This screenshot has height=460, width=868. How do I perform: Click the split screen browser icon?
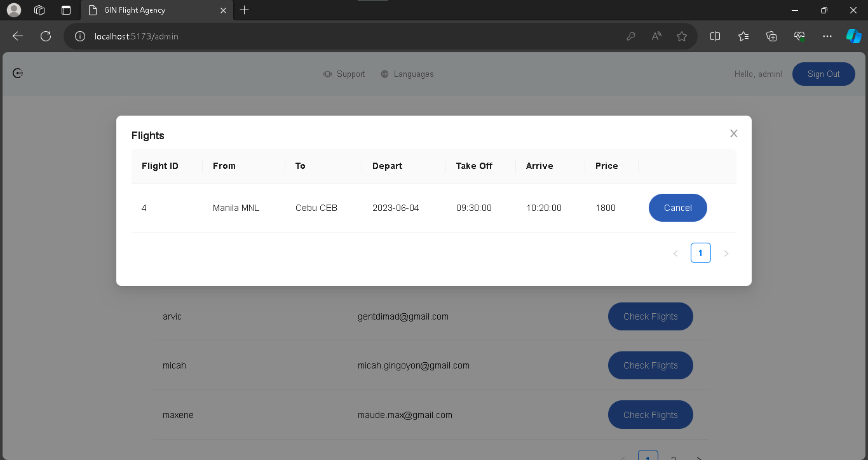[x=715, y=36]
